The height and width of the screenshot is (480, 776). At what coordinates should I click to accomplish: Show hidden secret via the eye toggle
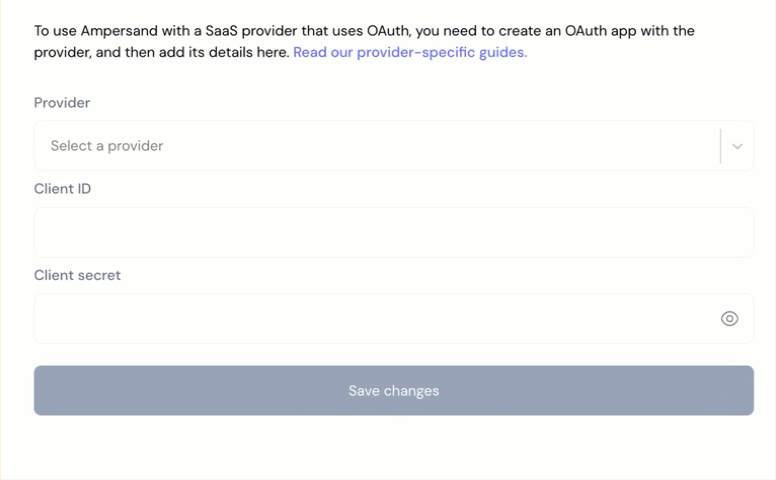click(729, 318)
